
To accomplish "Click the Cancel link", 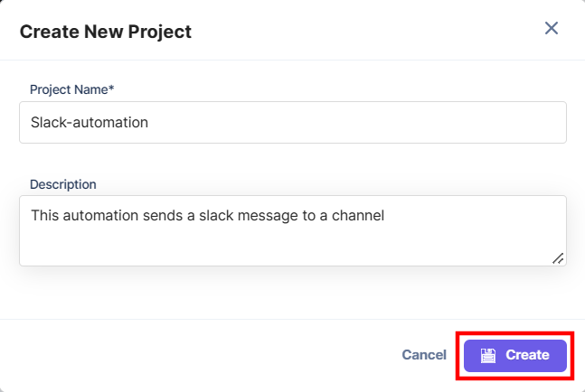I will click(424, 355).
